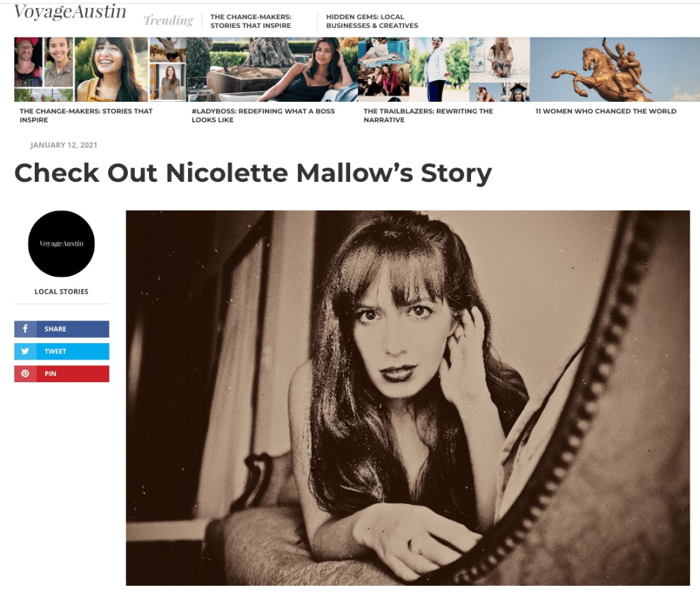Open trending Change-Makers stories header link
This screenshot has height=605, width=700.
251,21
